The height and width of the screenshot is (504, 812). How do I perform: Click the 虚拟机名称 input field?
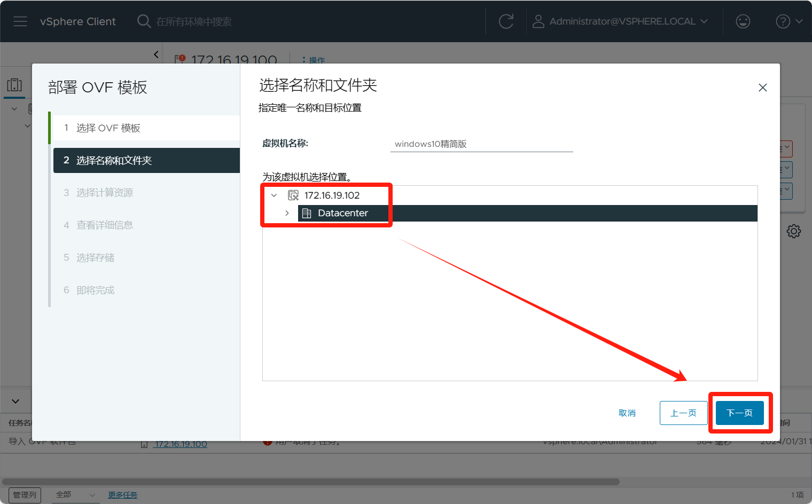[481, 144]
